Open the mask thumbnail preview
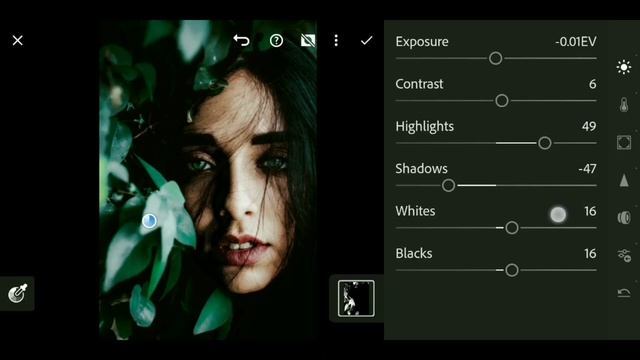Image resolution: width=640 pixels, height=360 pixels. (x=356, y=298)
